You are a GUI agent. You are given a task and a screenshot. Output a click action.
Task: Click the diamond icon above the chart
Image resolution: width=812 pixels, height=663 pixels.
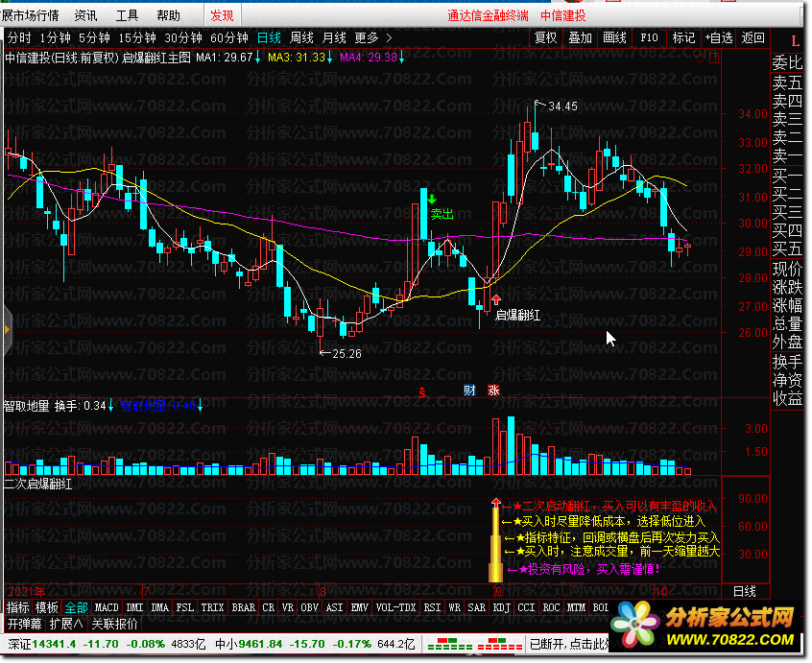(x=700, y=58)
